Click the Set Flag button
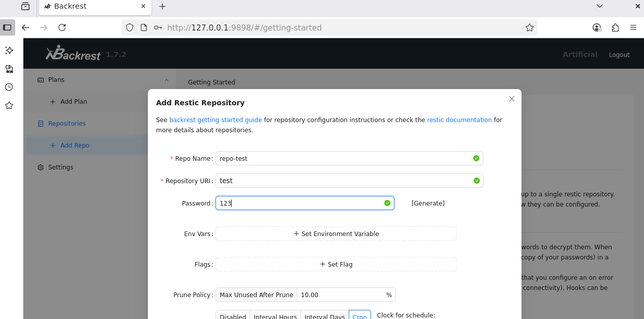 pyautogui.click(x=336, y=264)
